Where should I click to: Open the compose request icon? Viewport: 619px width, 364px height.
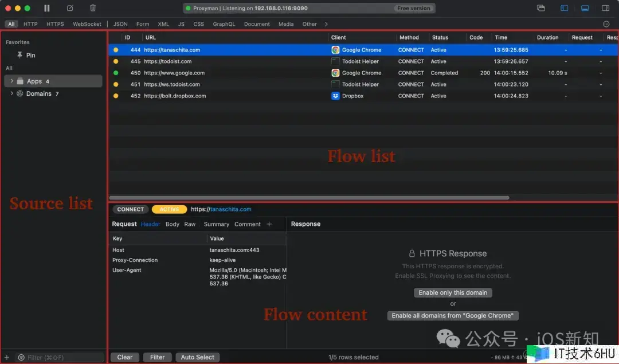[70, 8]
